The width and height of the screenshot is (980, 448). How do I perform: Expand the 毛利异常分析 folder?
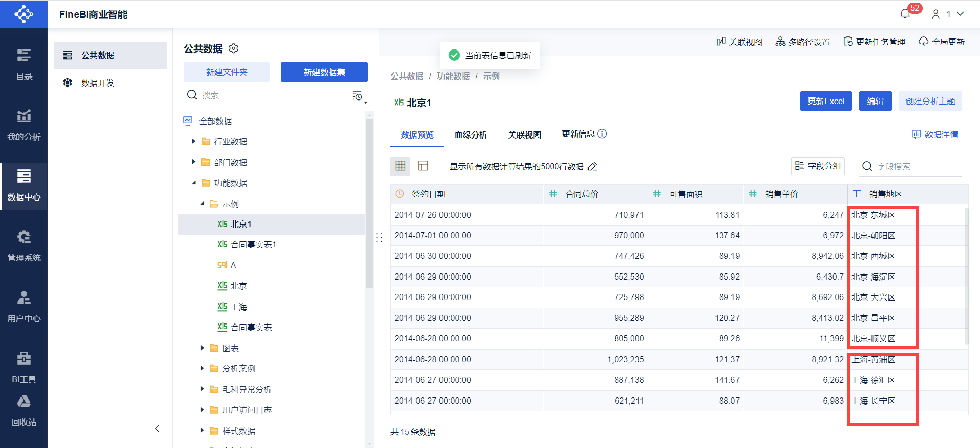click(202, 389)
